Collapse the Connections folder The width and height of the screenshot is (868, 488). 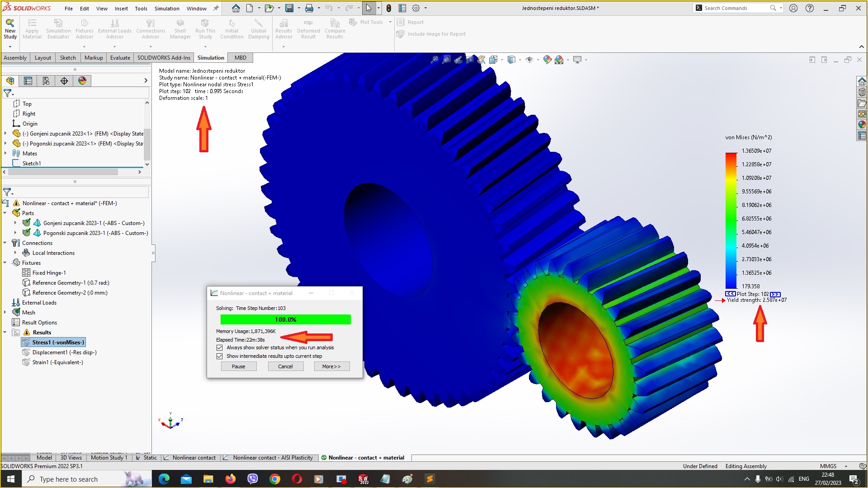tap(5, 243)
